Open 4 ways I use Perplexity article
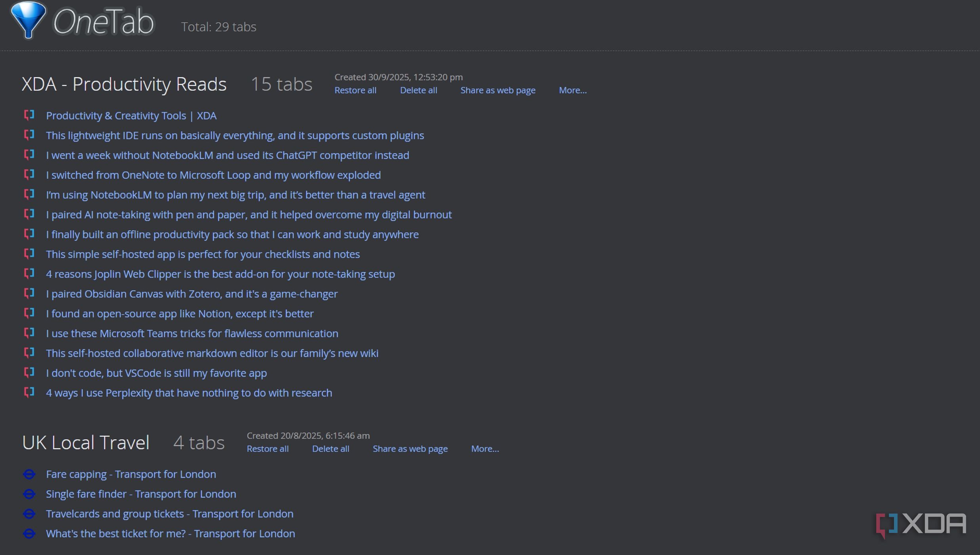The width and height of the screenshot is (980, 555). 189,393
